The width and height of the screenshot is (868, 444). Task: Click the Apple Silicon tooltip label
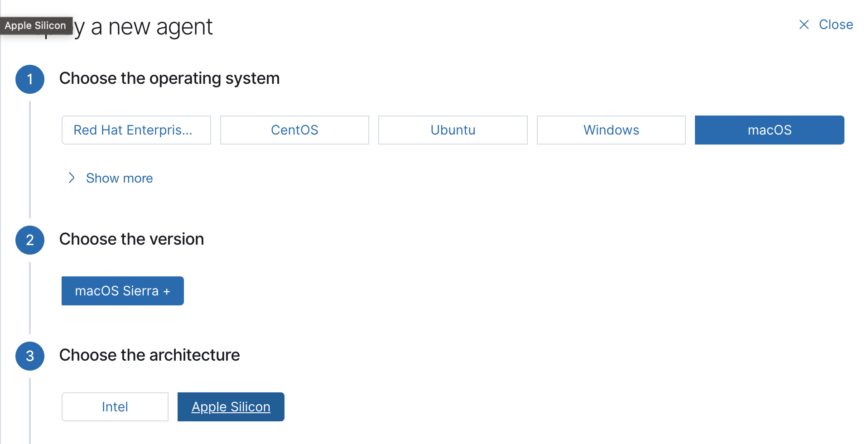[x=36, y=25]
